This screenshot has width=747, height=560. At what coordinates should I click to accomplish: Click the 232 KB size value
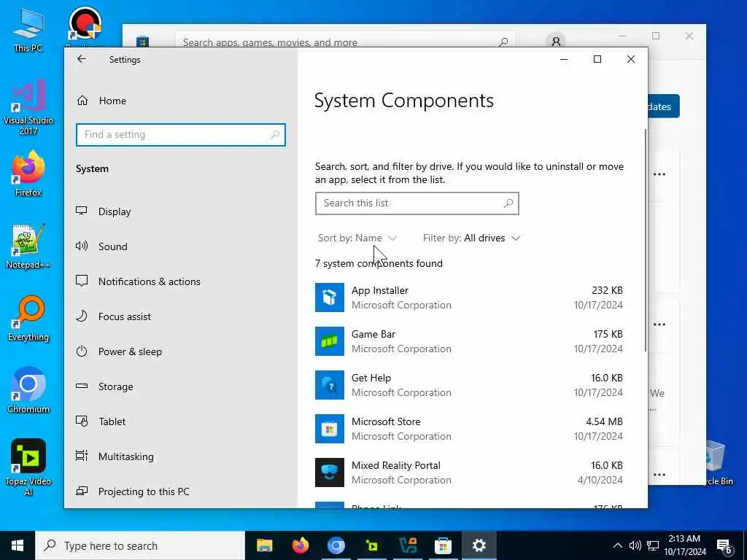pos(607,290)
